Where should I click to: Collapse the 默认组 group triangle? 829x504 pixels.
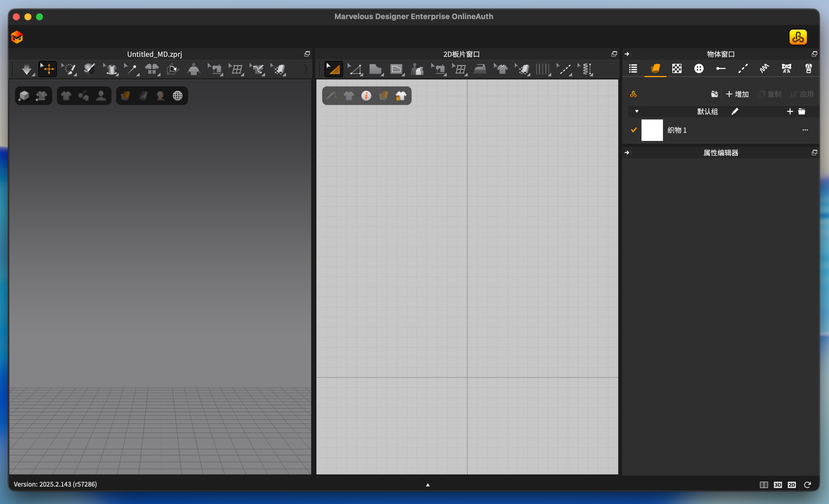point(637,111)
